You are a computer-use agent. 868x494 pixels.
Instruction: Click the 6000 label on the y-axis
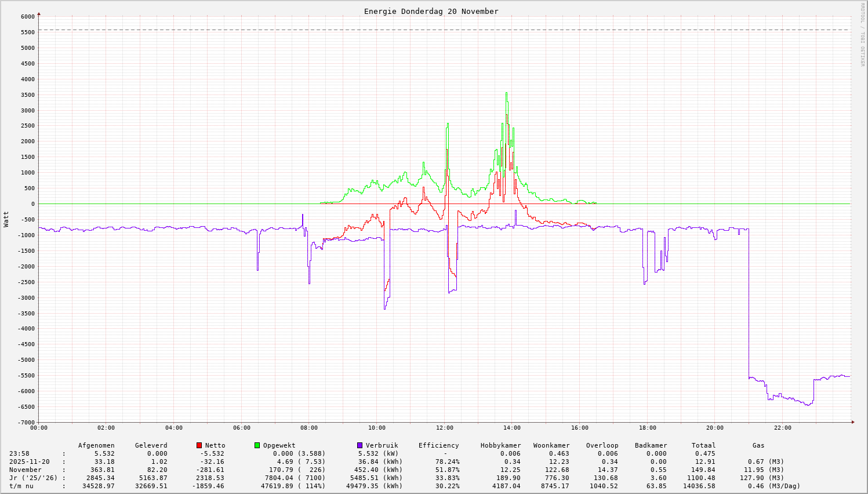click(27, 17)
